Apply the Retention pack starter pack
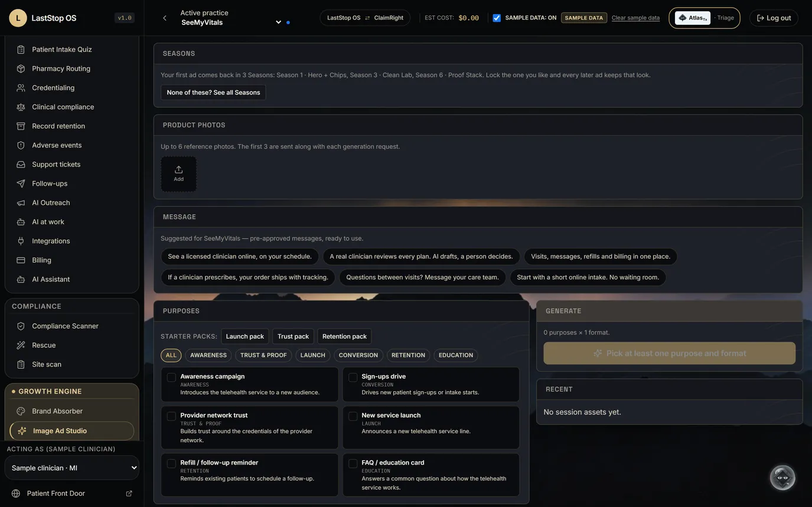 (x=344, y=336)
